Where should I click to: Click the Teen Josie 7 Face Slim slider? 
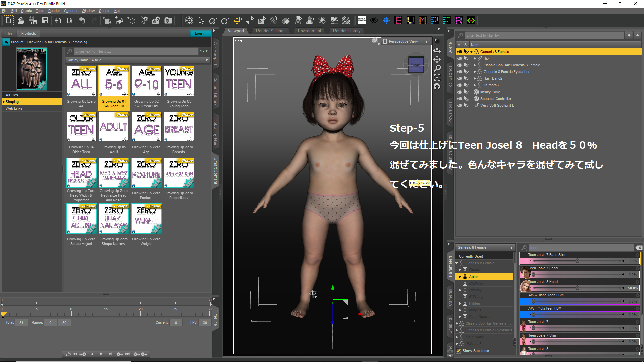point(577,261)
